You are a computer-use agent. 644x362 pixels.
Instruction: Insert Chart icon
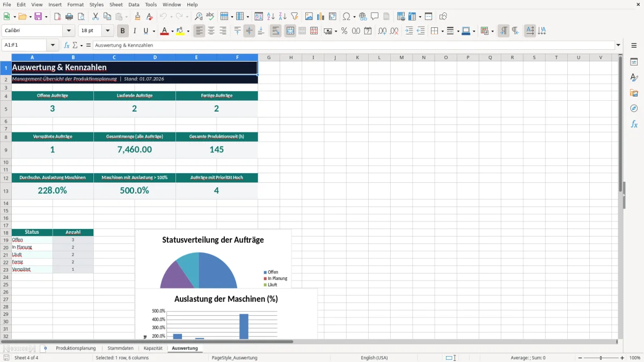[x=321, y=17]
